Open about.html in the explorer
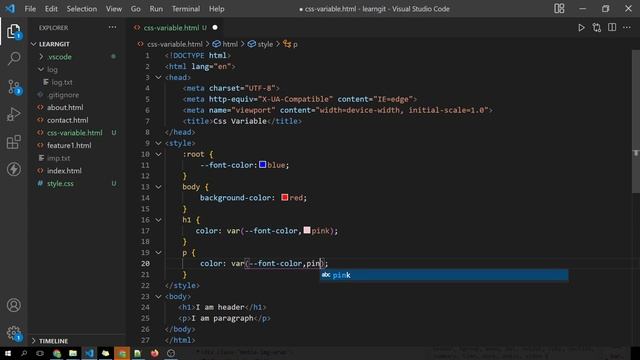 pos(64,107)
